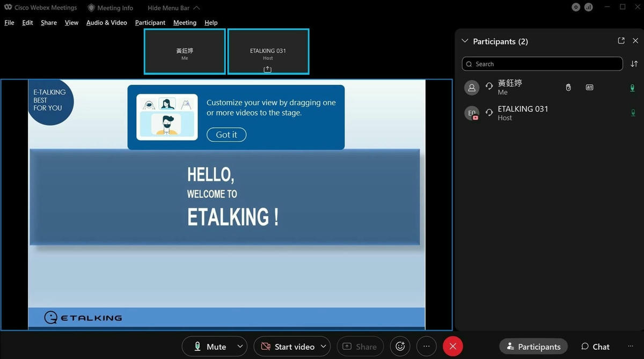Open the Participant menu
Viewport: 644px width, 359px height.
pos(150,23)
